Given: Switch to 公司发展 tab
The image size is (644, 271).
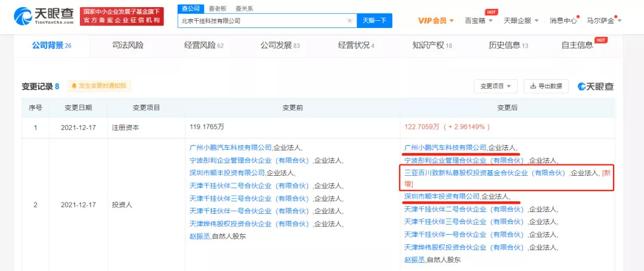Looking at the screenshot, I should 280,45.
